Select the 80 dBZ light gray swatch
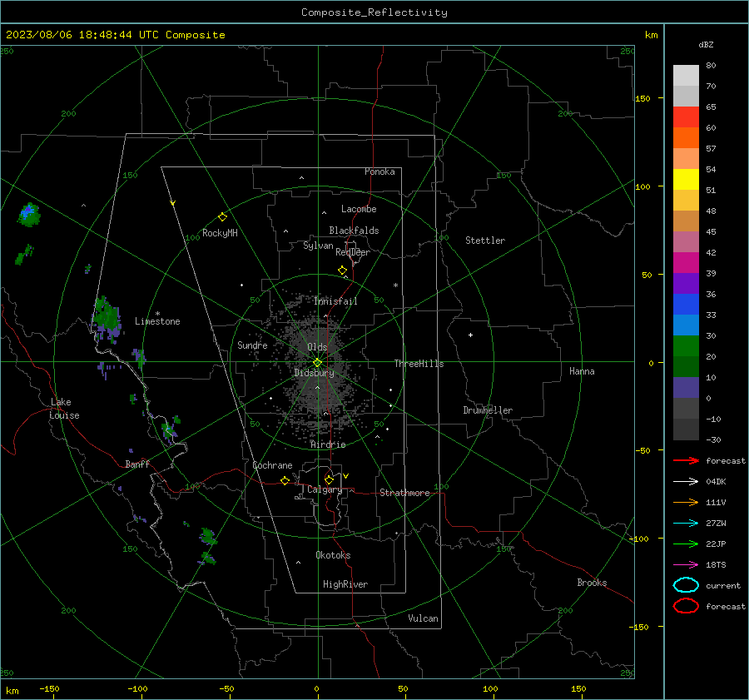749x700 pixels. coord(686,75)
